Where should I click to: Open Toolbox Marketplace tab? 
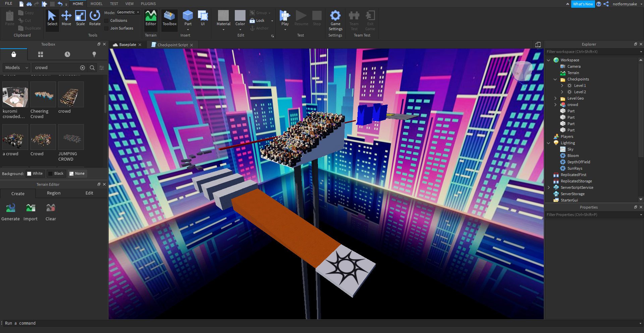(x=14, y=54)
